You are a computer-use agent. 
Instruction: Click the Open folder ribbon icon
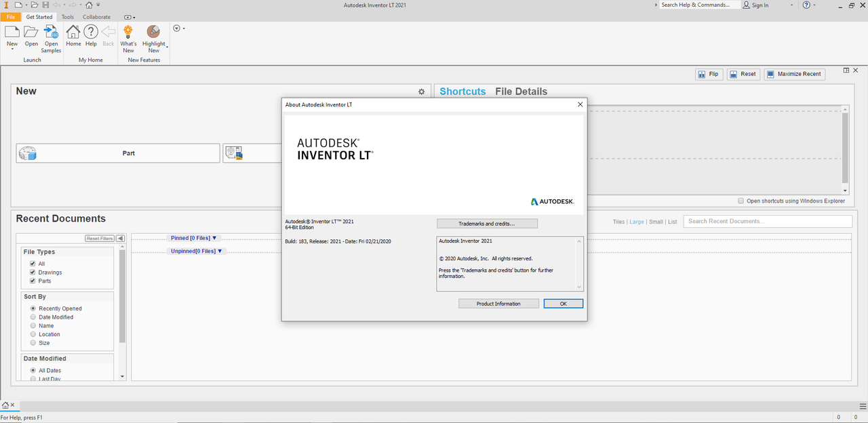(31, 32)
